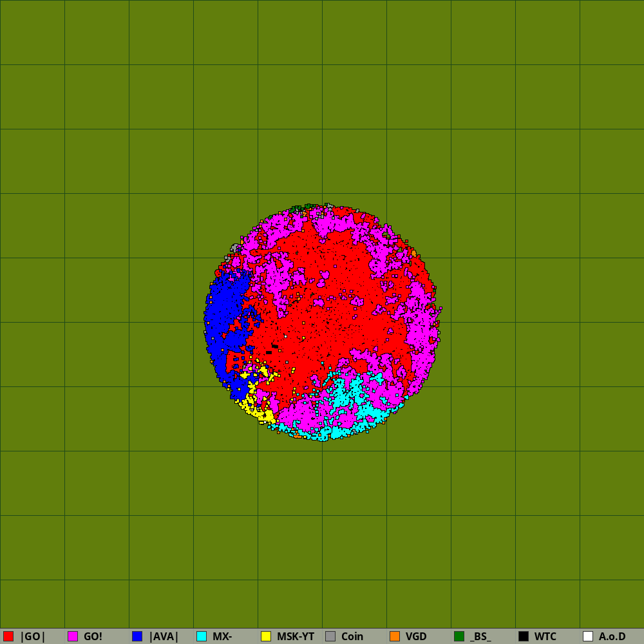The width and height of the screenshot is (644, 644).
Task: Click the orange VGD legend swatch
Action: click(395, 636)
